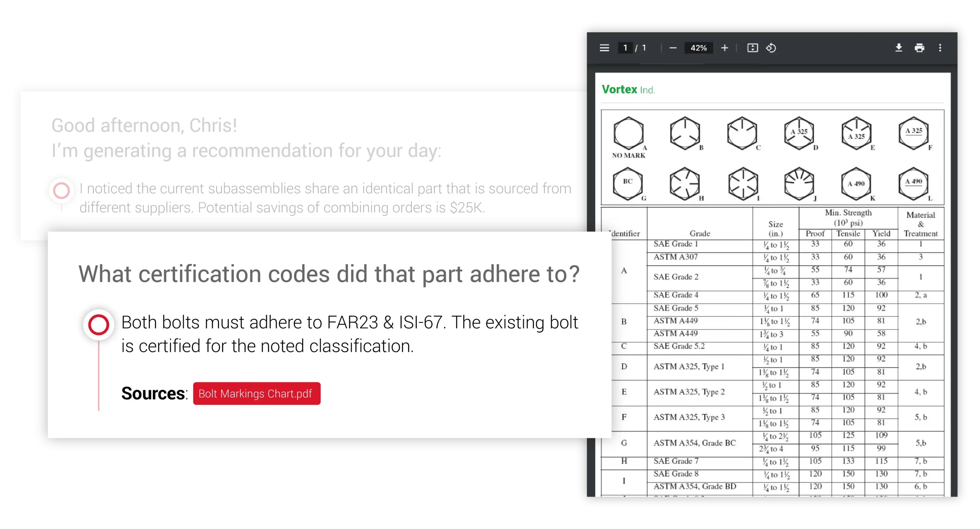980x529 pixels.
Task: Click the history/restore icon in PDF toolbar
Action: click(x=772, y=47)
